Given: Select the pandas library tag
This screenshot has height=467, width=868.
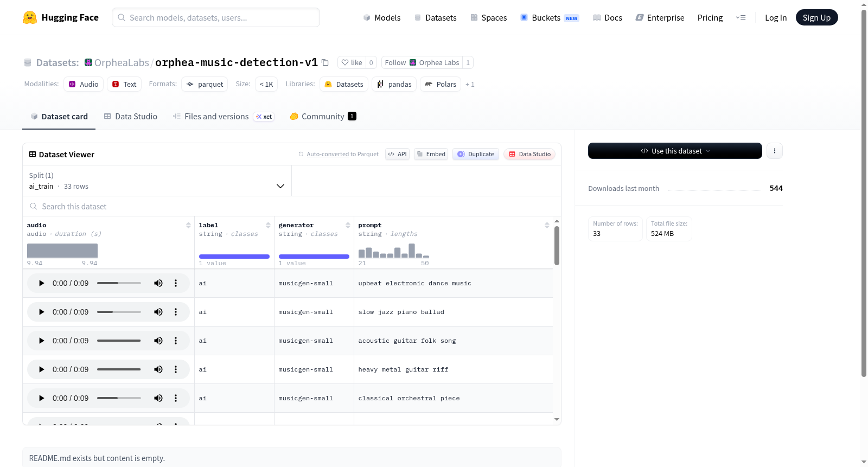Looking at the screenshot, I should [394, 84].
